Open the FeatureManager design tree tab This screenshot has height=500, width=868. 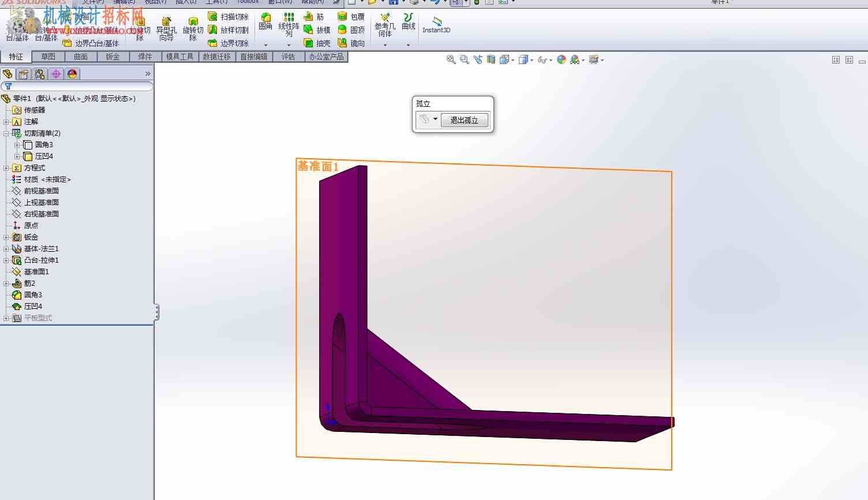[x=8, y=74]
